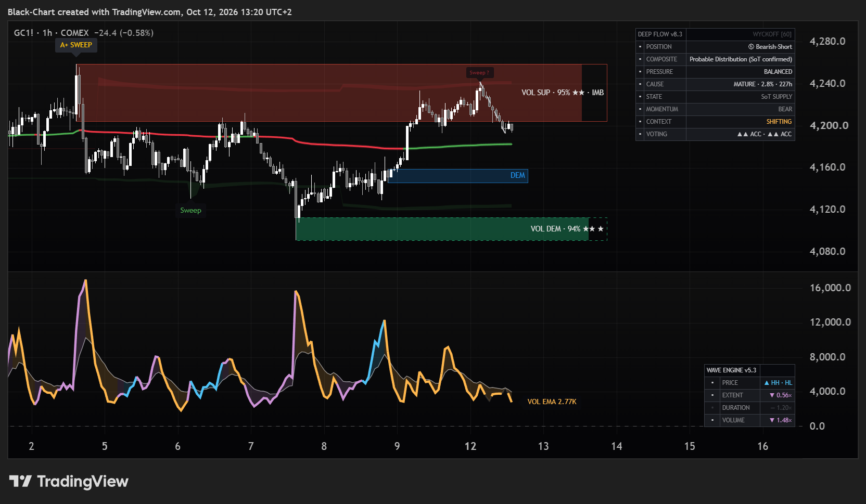Image resolution: width=866 pixels, height=504 pixels.
Task: Click the 16,000.0 volume axis label
Action: pyautogui.click(x=830, y=288)
